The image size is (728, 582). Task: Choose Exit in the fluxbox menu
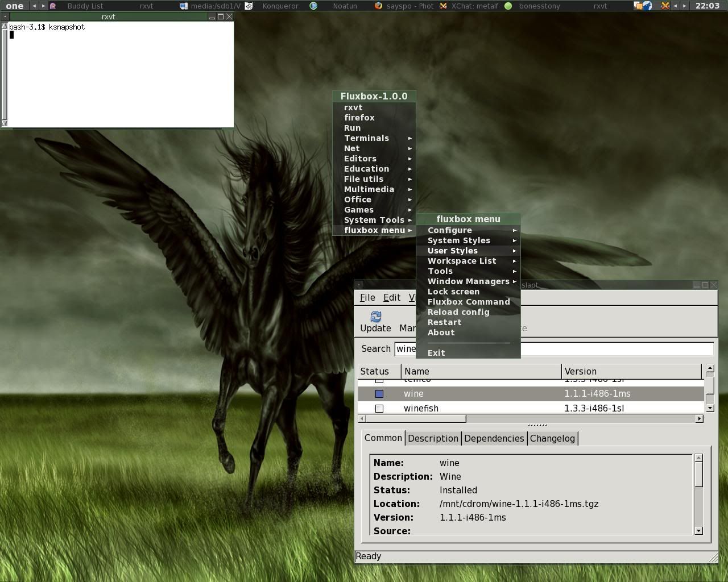click(x=468, y=353)
